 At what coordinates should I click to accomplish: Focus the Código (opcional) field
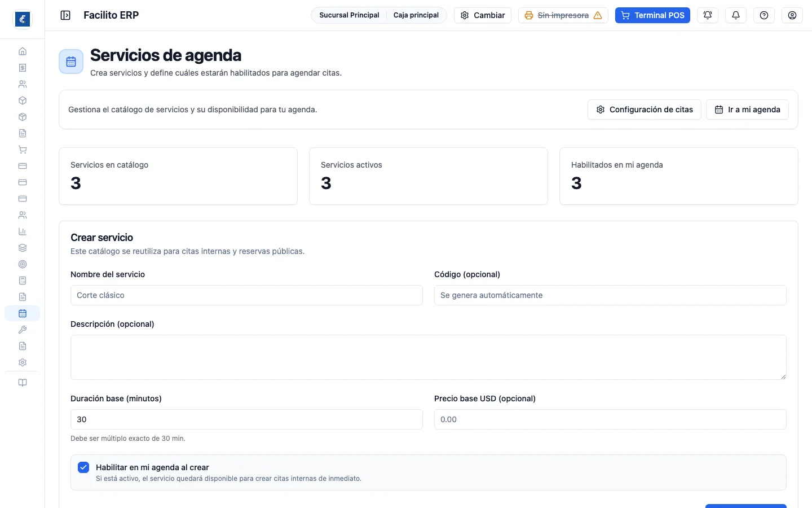point(610,295)
